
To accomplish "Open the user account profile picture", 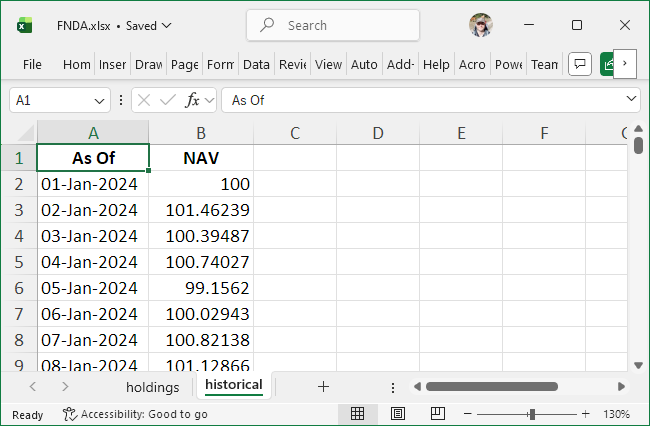I will (481, 25).
